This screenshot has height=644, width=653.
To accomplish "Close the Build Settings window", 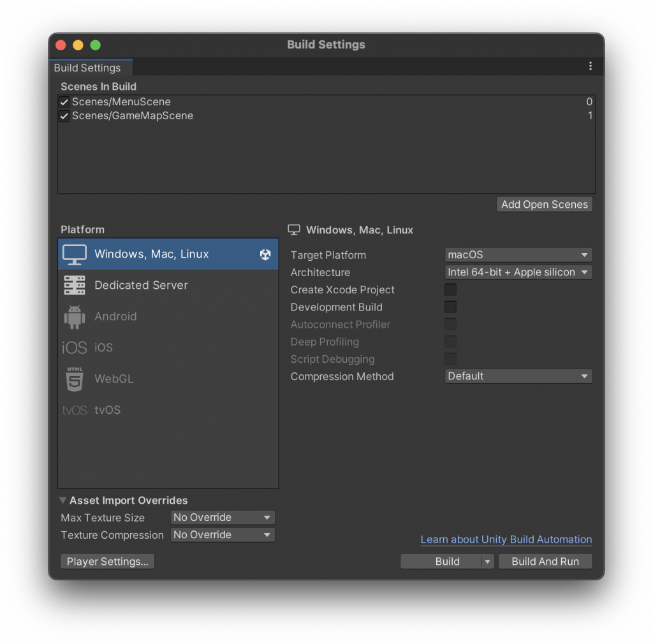I will click(61, 45).
